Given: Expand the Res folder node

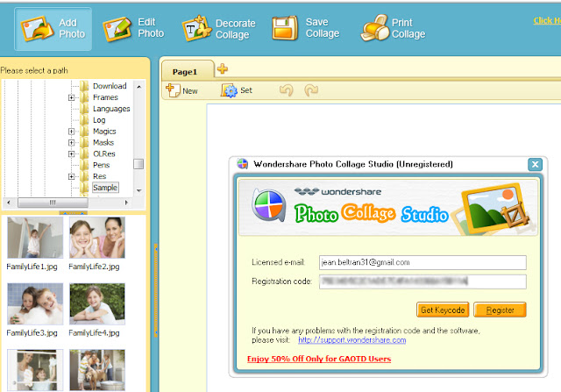Looking at the screenshot, I should point(72,176).
